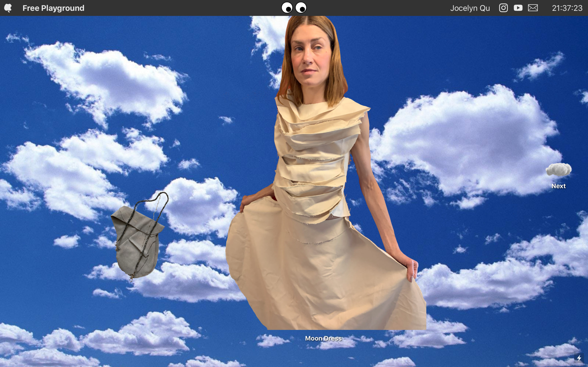This screenshot has width=588, height=367.
Task: Click the Next text label
Action: (558, 186)
